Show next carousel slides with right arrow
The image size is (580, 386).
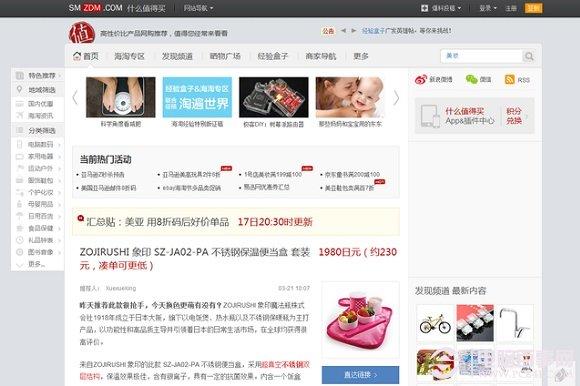(396, 98)
